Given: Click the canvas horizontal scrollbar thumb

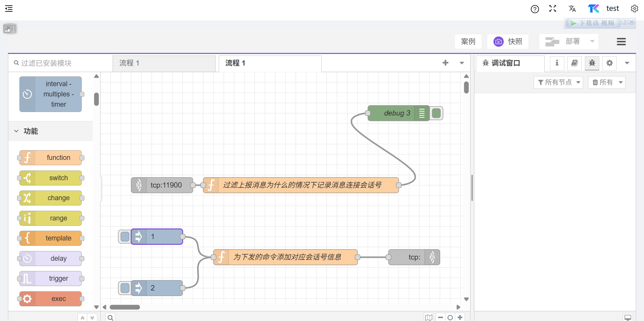Looking at the screenshot, I should [125, 307].
